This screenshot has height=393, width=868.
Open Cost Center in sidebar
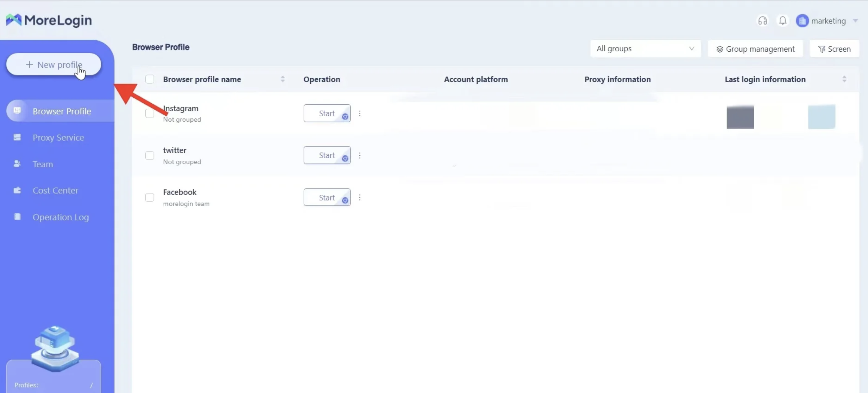pos(55,190)
